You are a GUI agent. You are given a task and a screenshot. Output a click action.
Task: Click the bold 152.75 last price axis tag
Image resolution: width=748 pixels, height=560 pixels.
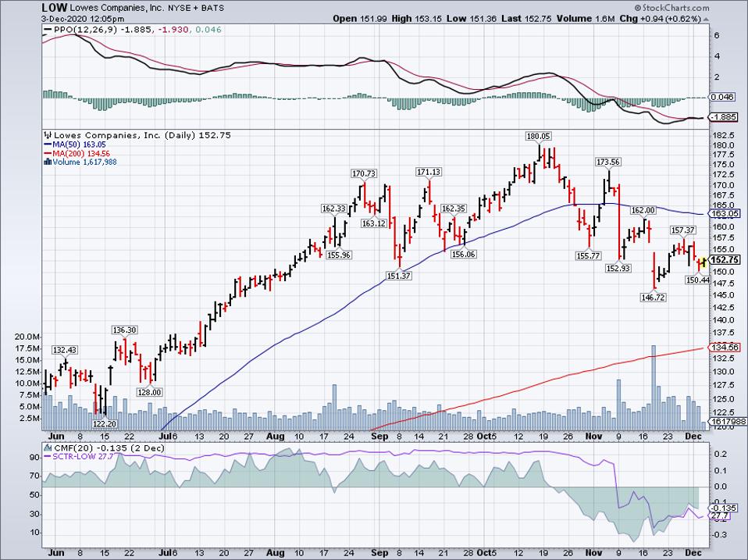click(725, 260)
